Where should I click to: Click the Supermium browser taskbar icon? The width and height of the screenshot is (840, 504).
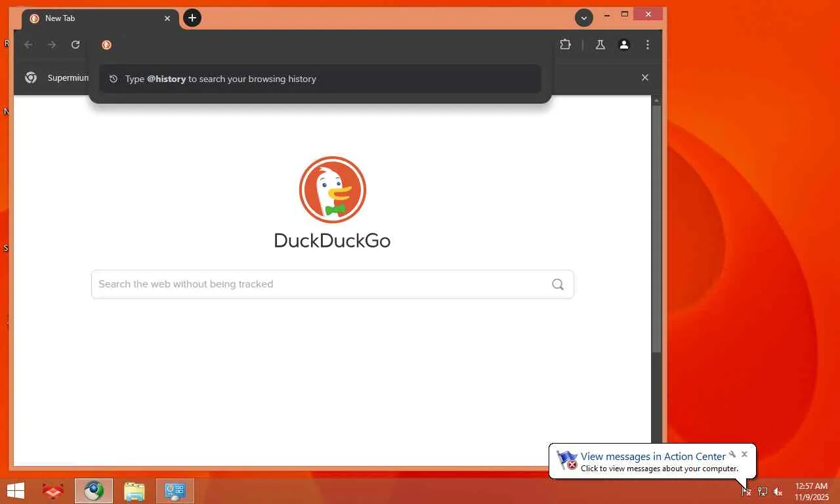pos(94,491)
